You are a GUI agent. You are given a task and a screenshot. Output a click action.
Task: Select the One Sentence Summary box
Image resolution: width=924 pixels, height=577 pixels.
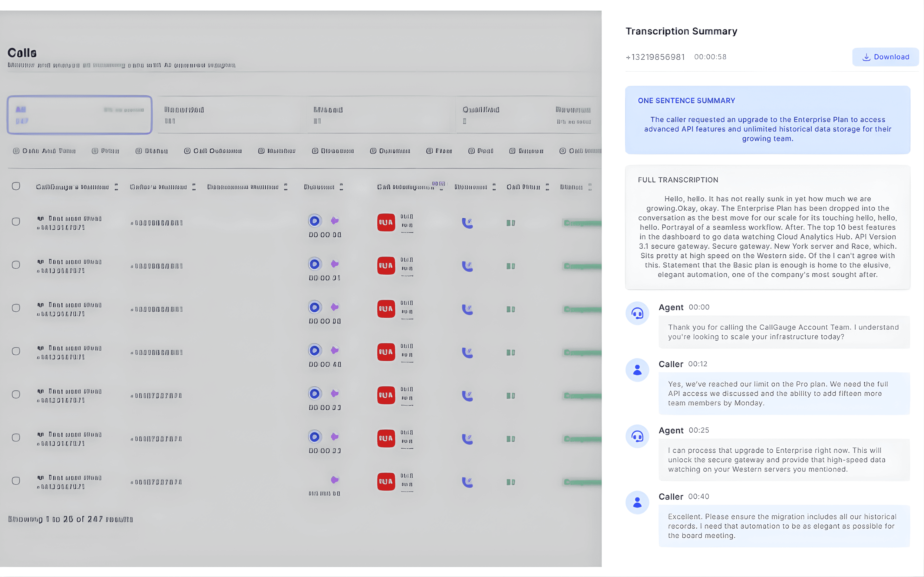tap(767, 120)
